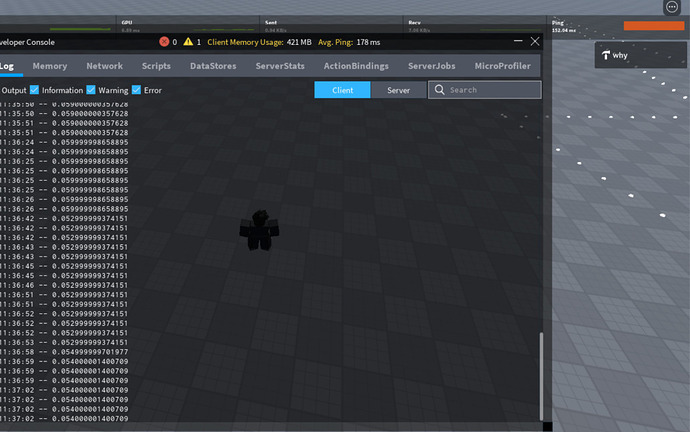This screenshot has height=432, width=690.
Task: Select the Server log view button
Action: tap(399, 90)
